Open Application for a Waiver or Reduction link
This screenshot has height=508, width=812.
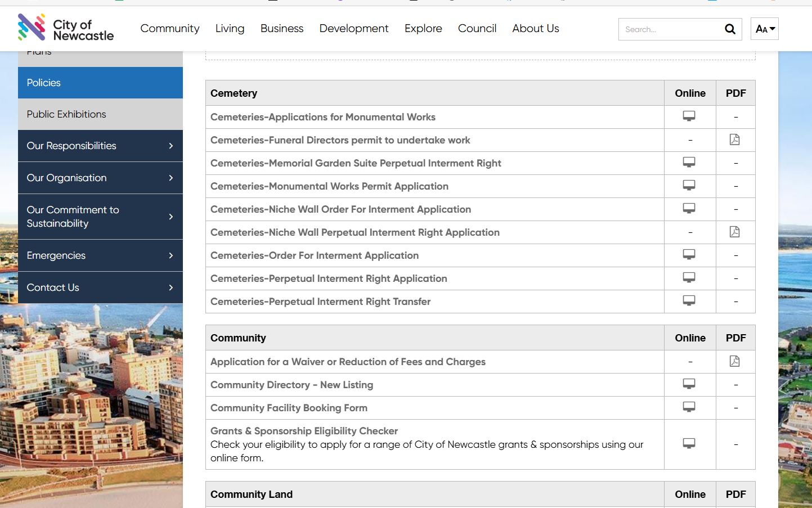point(348,362)
